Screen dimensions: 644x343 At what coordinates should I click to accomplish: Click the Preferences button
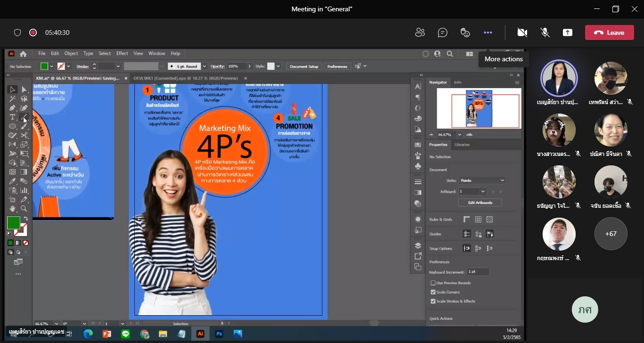coord(337,66)
